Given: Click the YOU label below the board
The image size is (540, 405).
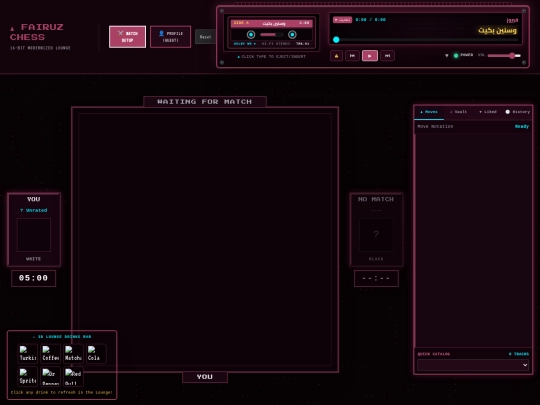Looking at the screenshot, I should [x=205, y=377].
